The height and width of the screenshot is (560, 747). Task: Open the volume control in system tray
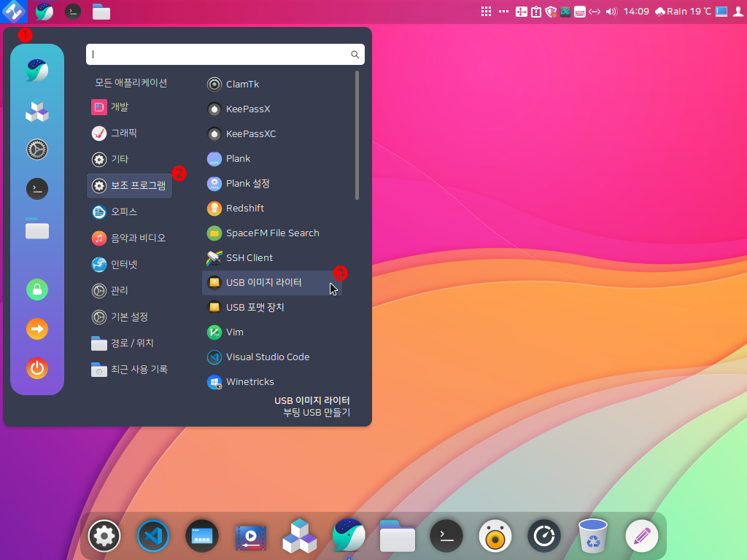611,12
